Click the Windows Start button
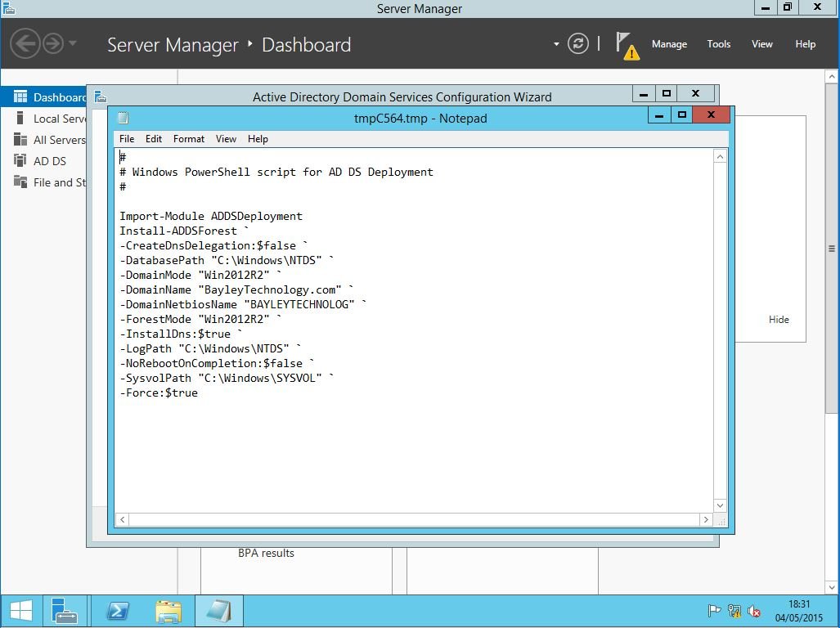The height and width of the screenshot is (628, 840). (20, 611)
